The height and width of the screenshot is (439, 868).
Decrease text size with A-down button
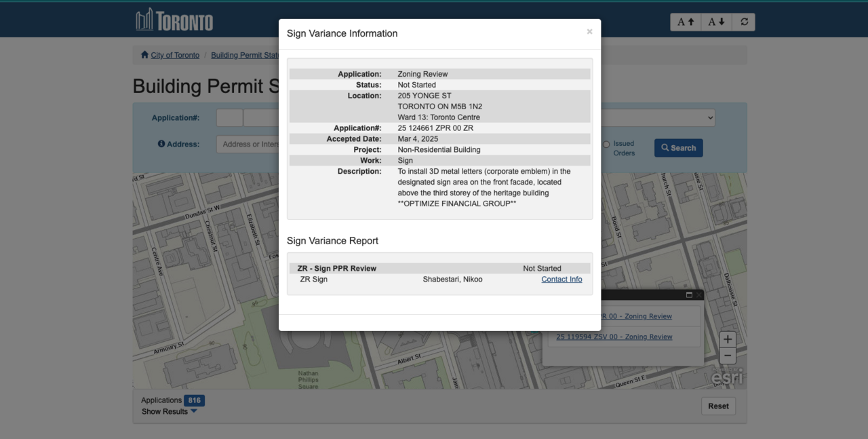tap(717, 22)
